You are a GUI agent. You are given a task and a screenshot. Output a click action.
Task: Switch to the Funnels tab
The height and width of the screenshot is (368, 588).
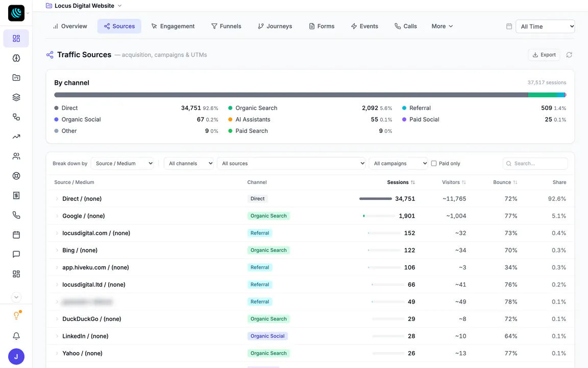click(x=226, y=26)
